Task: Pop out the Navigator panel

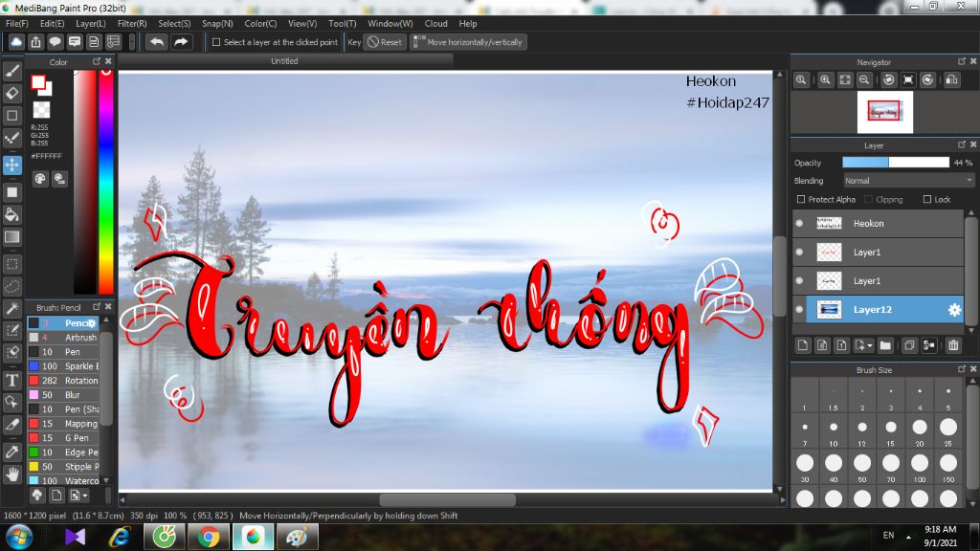Action: click(x=962, y=61)
